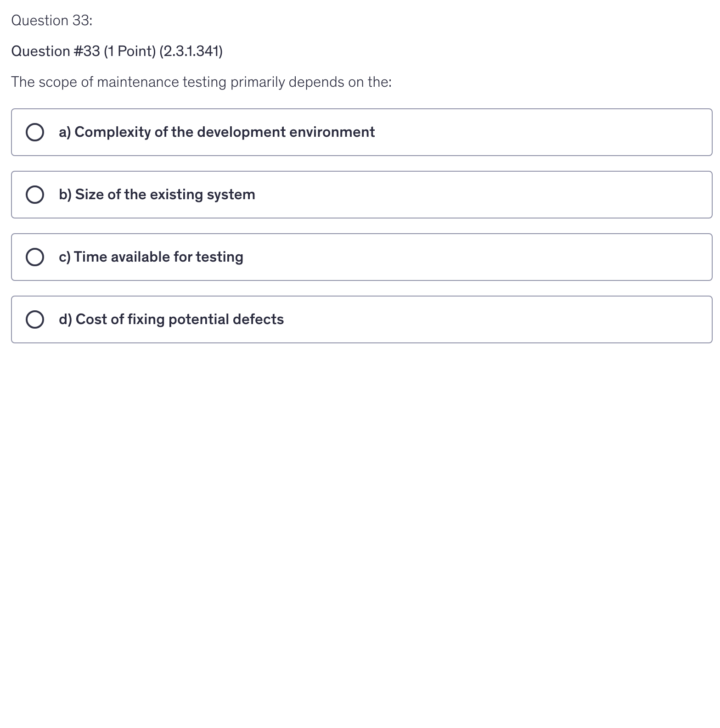Click the 'Size of the existing system' text
720x728 pixels.
pyautogui.click(x=165, y=195)
